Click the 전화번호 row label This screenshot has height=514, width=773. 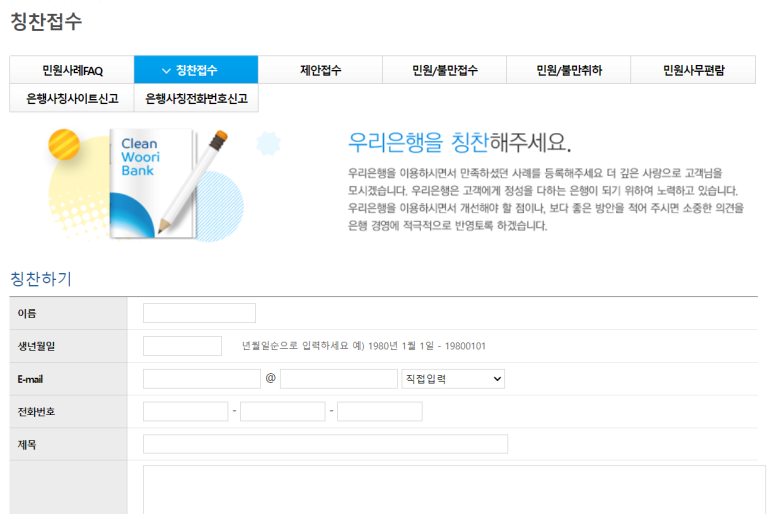click(36, 412)
